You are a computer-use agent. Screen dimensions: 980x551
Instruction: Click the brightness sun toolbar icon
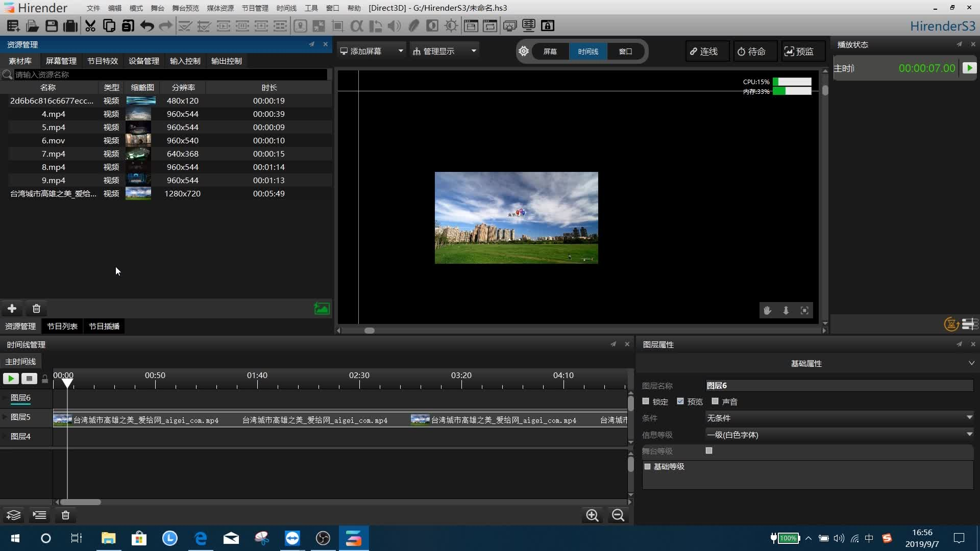coord(451,26)
